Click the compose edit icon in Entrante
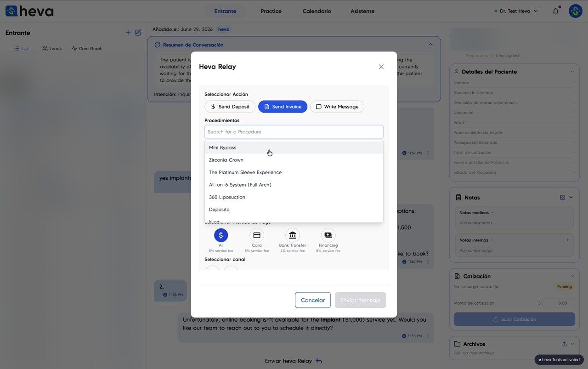The width and height of the screenshot is (588, 369). 138,33
